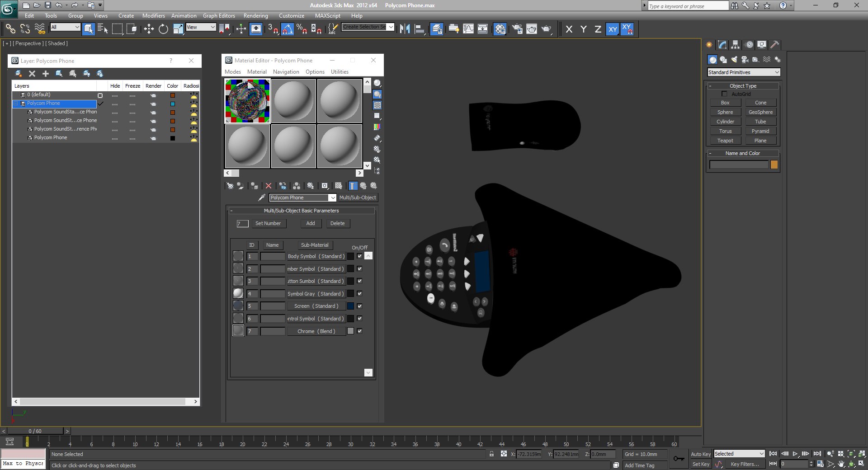Click the teapot Render Production icon
This screenshot has width=868, height=470.
[x=547, y=29]
